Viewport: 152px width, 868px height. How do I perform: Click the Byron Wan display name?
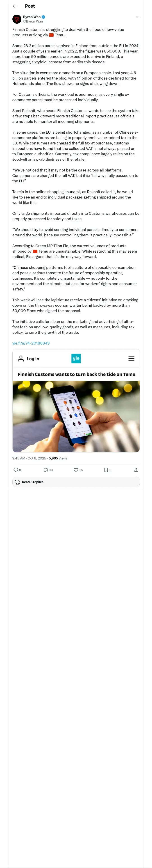(32, 17)
